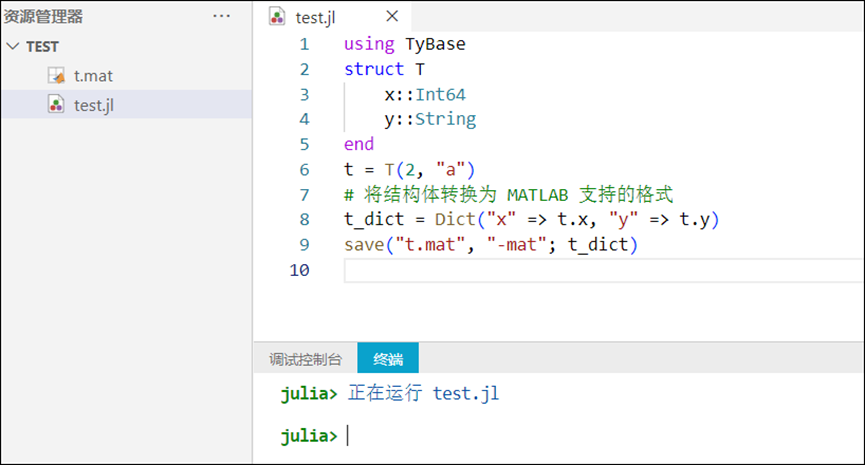Image resolution: width=865 pixels, height=465 pixels.
Task: Click the 'struct' keyword on line 2
Action: (x=374, y=70)
